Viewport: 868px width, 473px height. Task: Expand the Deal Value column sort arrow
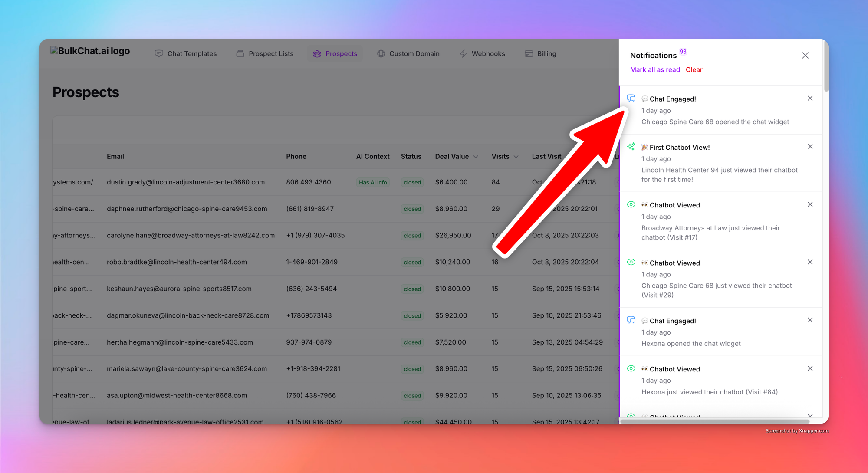[x=476, y=157]
